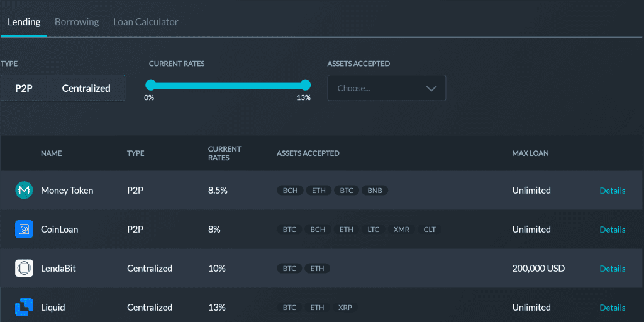Select the Lending tab
This screenshot has width=644, height=322.
coord(24,22)
